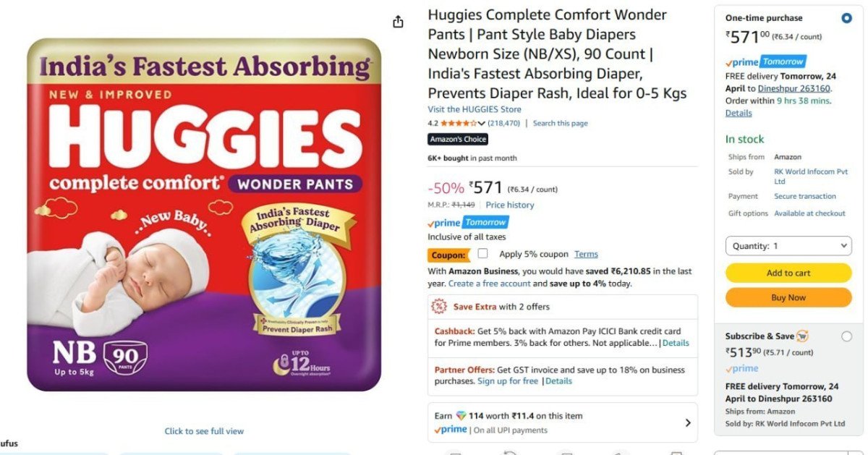Expand the Earn 114 rewards chevron

(688, 423)
